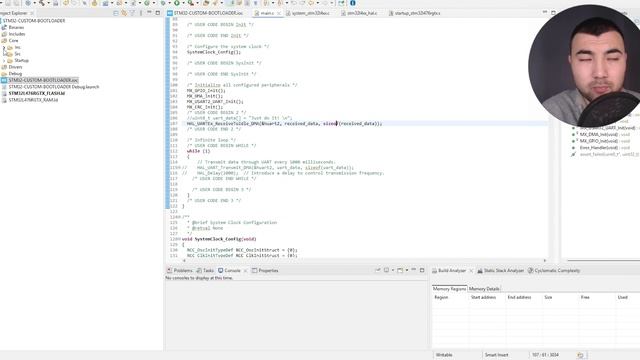Collapse comment block at line 124
The width and height of the screenshot is (640, 360).
[180, 217]
